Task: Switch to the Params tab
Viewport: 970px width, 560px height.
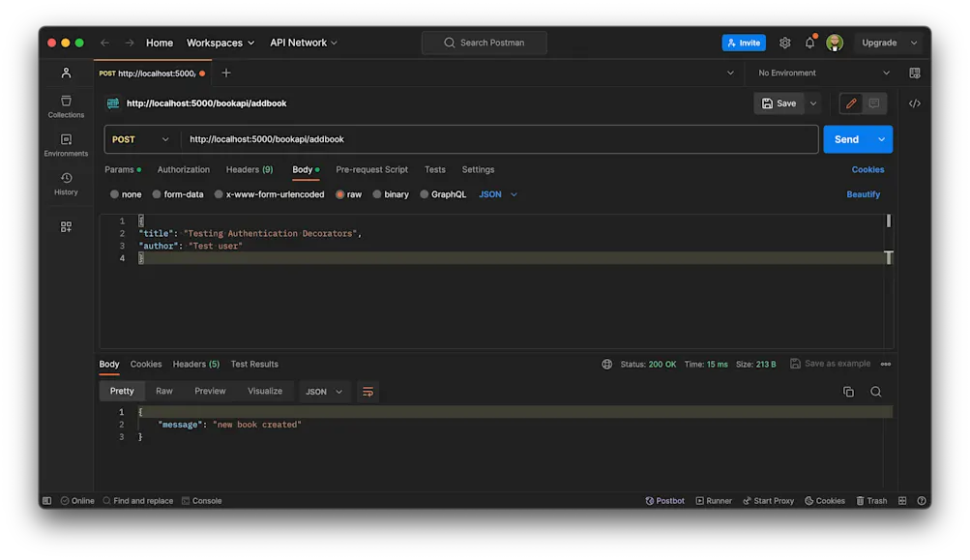Action: [x=123, y=169]
